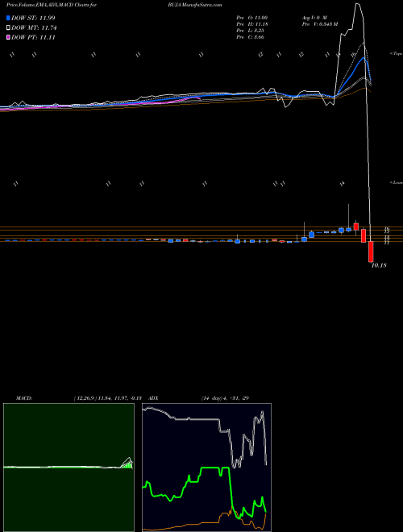This screenshot has height=532, width=403.
Task: Click the 'Pre O: 11.00' value
Action: tap(251, 17)
